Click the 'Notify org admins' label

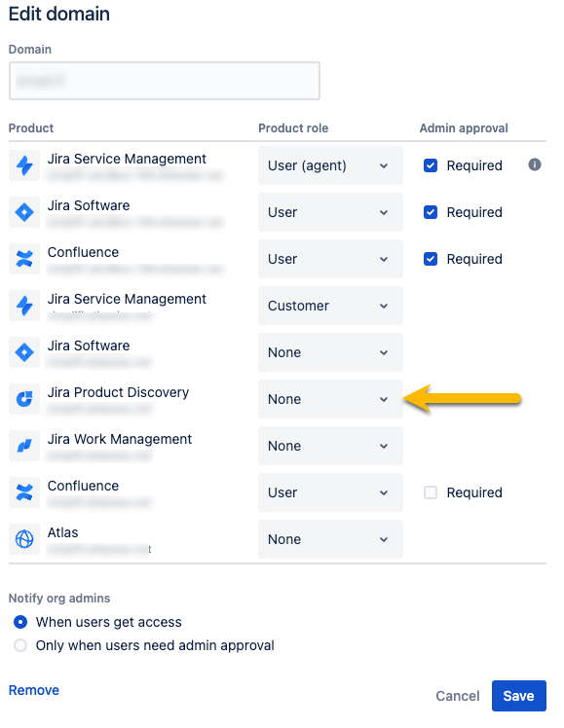(x=59, y=598)
